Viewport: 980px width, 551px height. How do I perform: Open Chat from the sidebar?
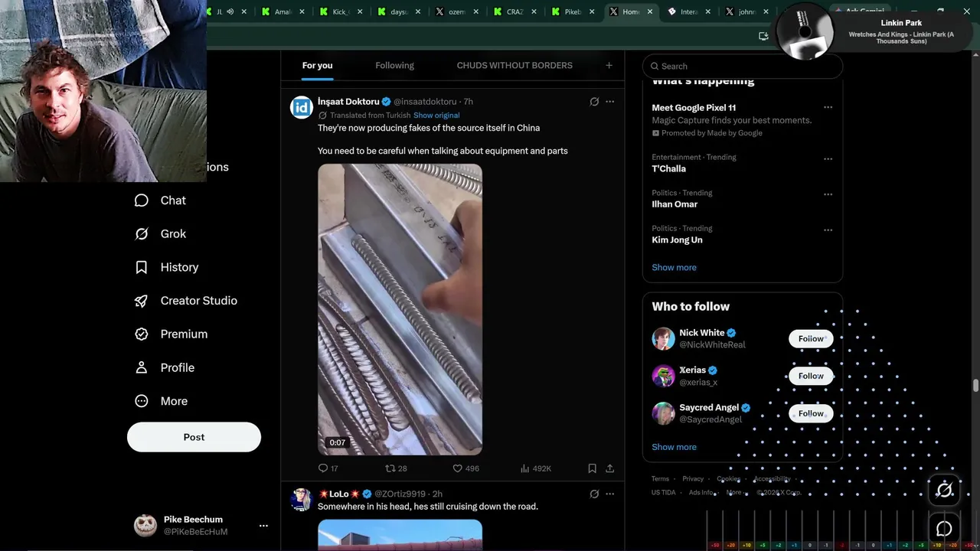[x=160, y=201]
